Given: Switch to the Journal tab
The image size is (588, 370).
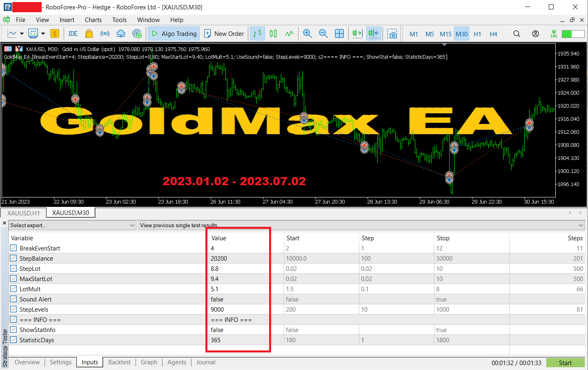Looking at the screenshot, I should 206,362.
